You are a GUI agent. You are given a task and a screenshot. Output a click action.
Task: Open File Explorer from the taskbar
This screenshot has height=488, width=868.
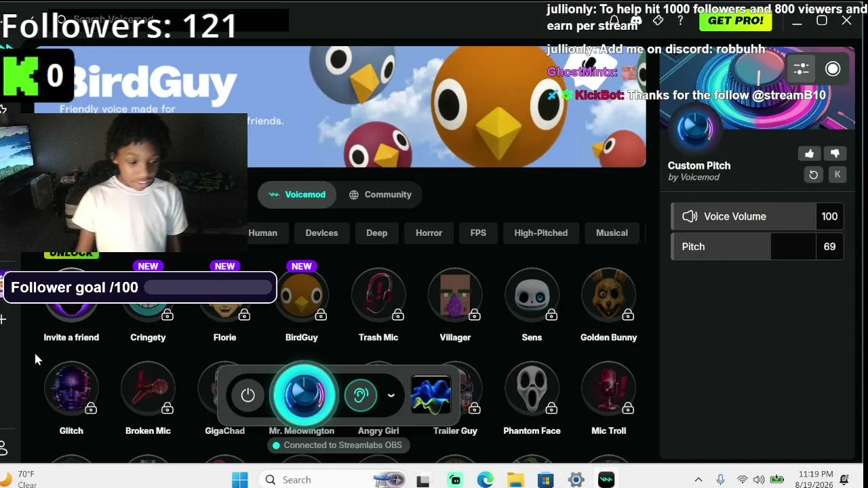pyautogui.click(x=515, y=480)
